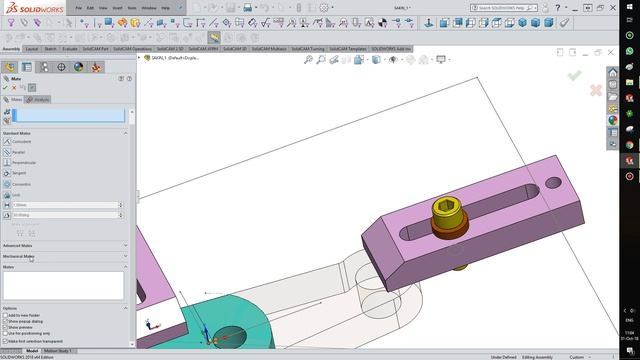
Task: Confirm the mate with the green checkmark
Action: tap(5, 88)
